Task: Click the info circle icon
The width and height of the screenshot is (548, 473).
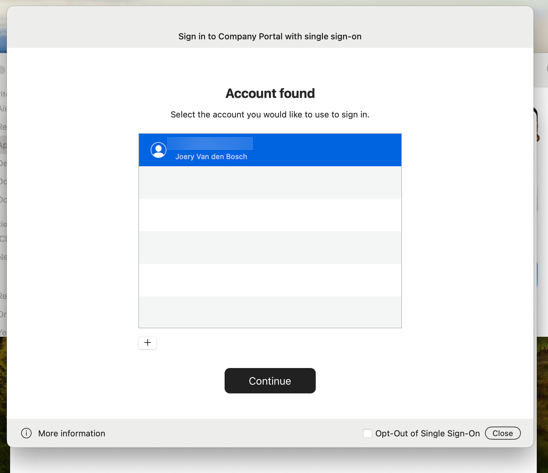Action: click(x=26, y=433)
